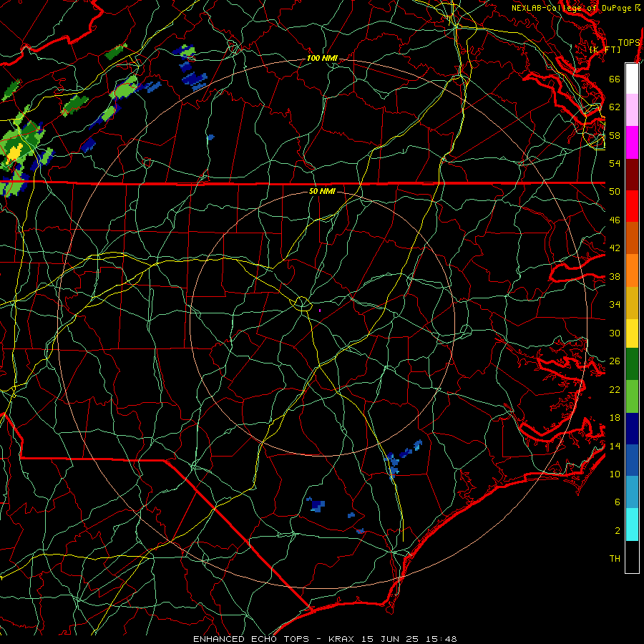This screenshot has width=644, height=644.
Task: Select the bright red legend swatch
Action: pyautogui.click(x=632, y=206)
